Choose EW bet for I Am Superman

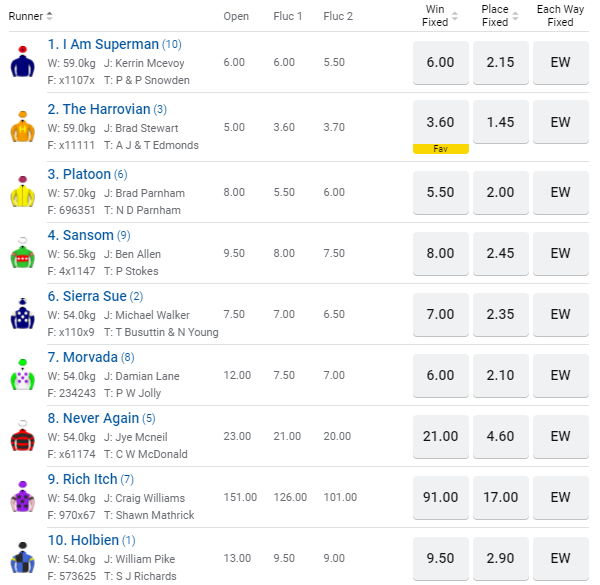(x=560, y=62)
